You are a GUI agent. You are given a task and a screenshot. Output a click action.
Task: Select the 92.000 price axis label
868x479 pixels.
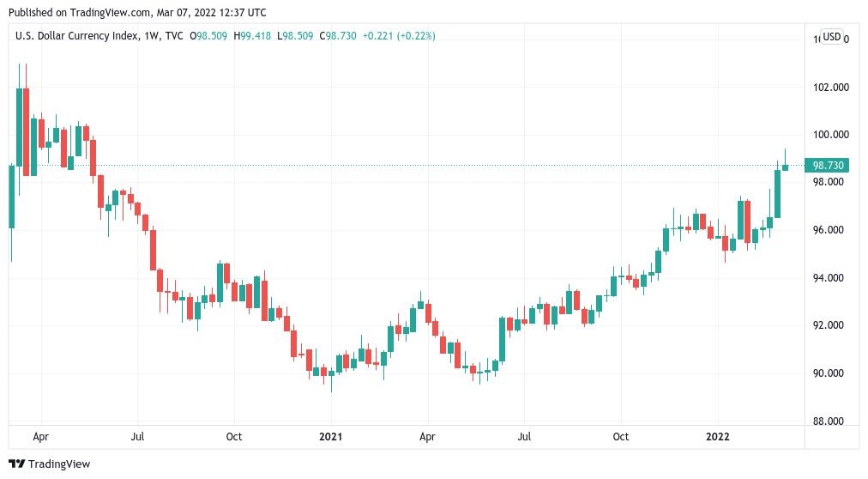tap(830, 325)
